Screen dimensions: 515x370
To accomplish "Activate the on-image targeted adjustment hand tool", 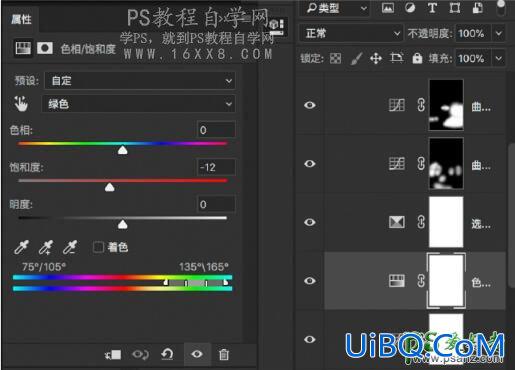I will pyautogui.click(x=21, y=104).
